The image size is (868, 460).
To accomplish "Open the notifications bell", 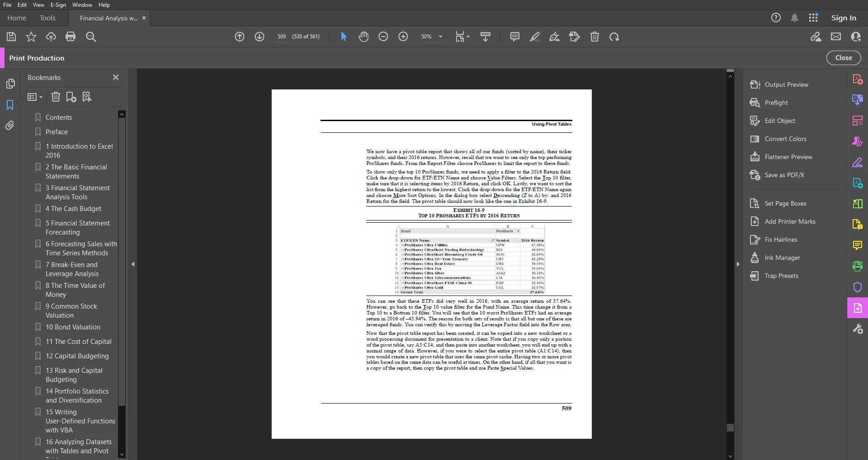I will [794, 18].
